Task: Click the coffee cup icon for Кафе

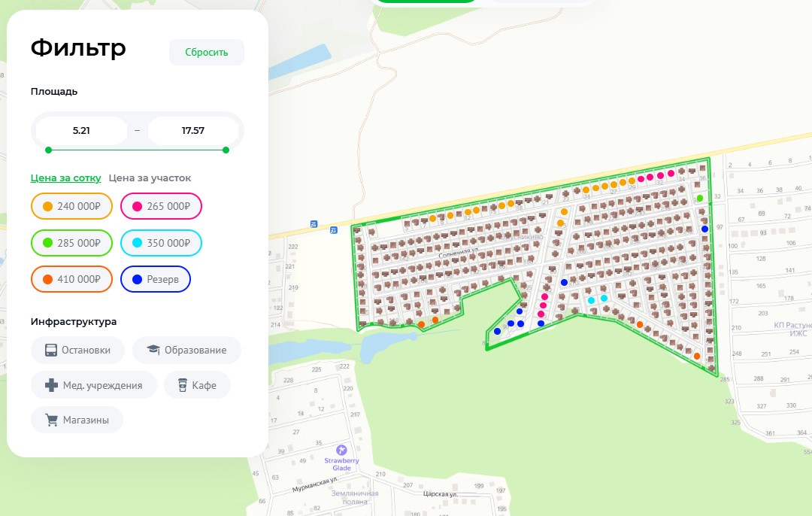Action: [x=182, y=385]
